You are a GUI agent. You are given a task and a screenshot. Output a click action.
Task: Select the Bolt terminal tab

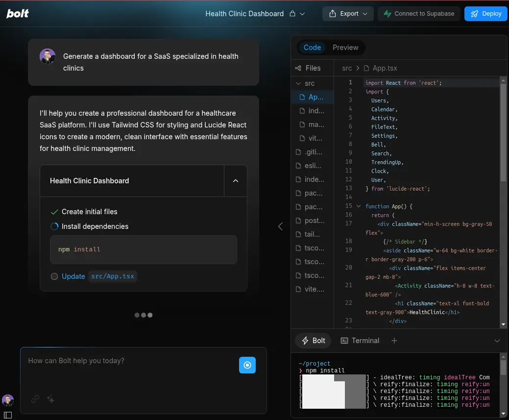tap(313, 341)
